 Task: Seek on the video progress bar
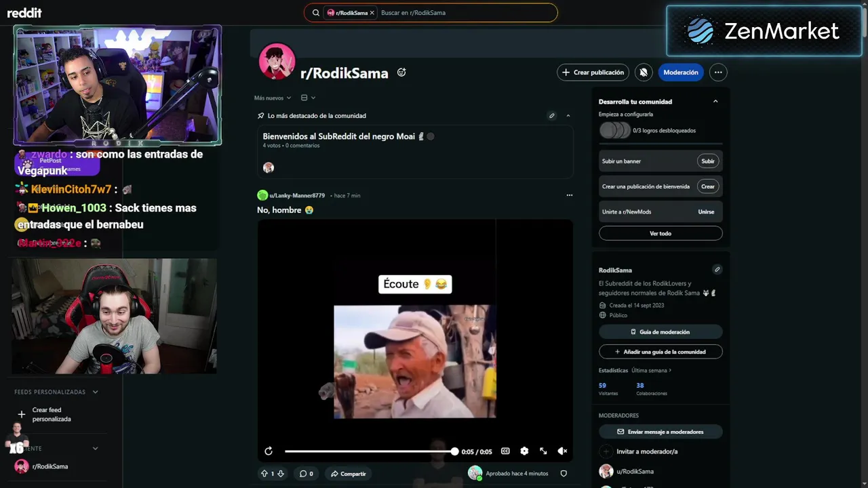click(x=370, y=451)
